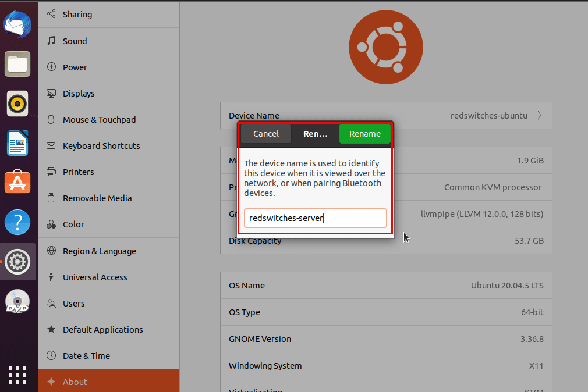This screenshot has width=588, height=392.
Task: Cancel the rename device dialog
Action: 266,134
